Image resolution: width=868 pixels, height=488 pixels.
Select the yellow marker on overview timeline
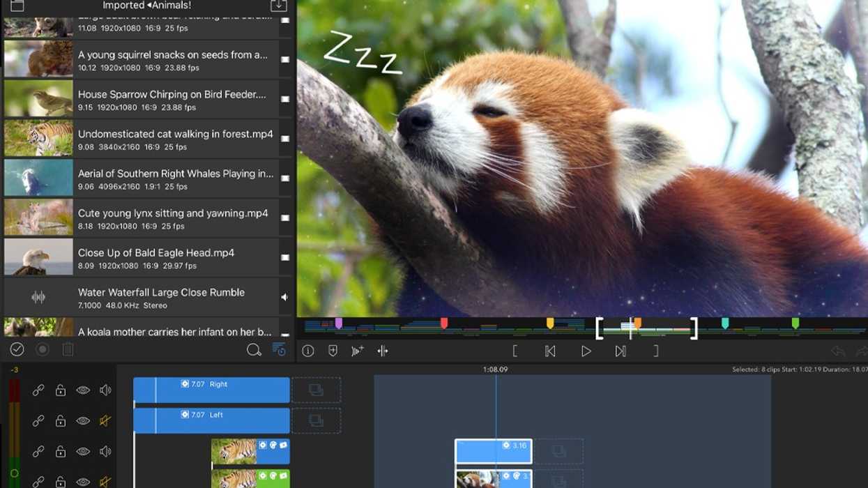point(550,323)
